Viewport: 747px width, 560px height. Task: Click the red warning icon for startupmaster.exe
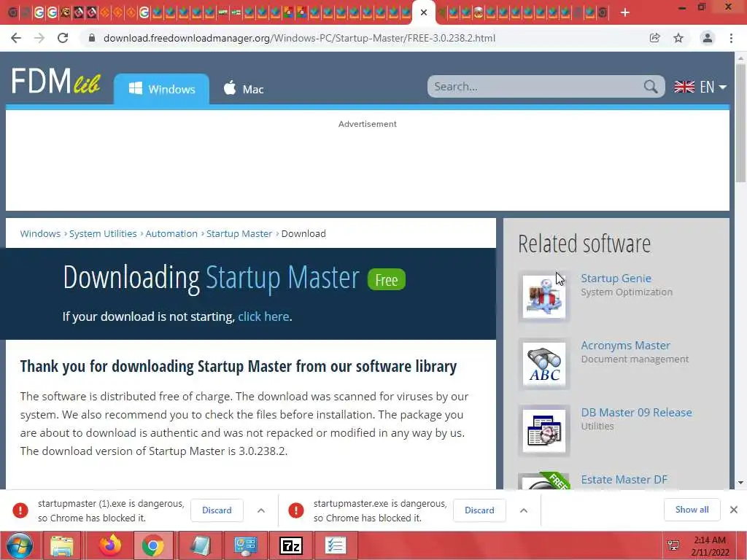[296, 510]
